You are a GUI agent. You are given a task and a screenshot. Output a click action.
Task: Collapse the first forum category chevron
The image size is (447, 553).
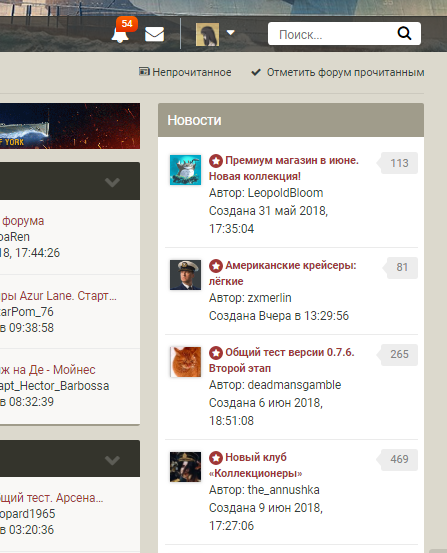coord(112,182)
